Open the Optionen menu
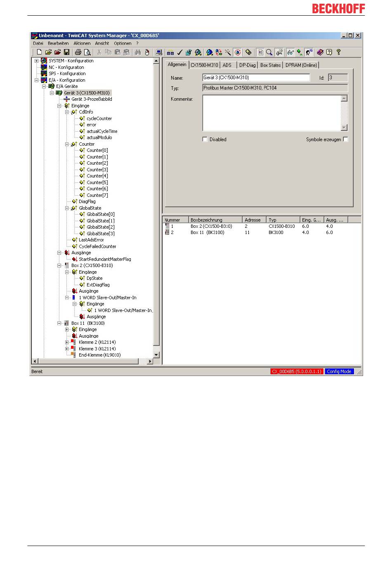Image resolution: width=392 pixels, height=565 pixels. click(123, 43)
